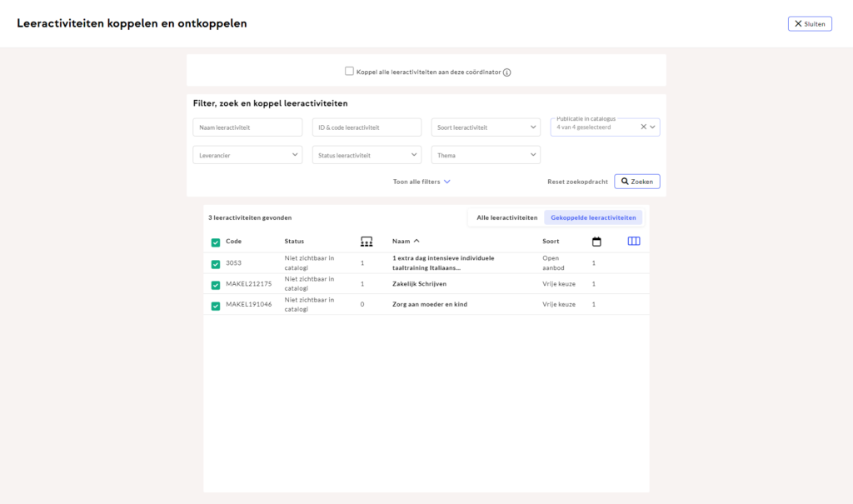Select the Gekoppelde leeractiviteiten tab
Viewport: 853px width, 504px height.
click(593, 217)
